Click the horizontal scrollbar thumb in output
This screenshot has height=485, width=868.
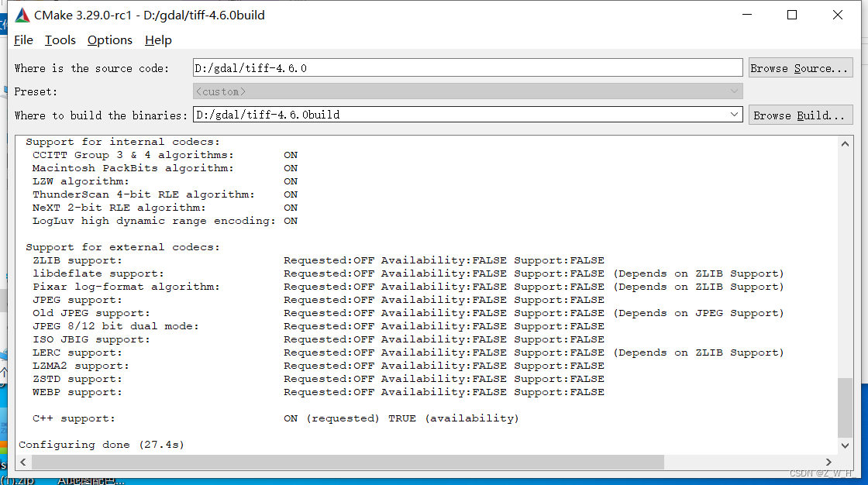(348, 462)
